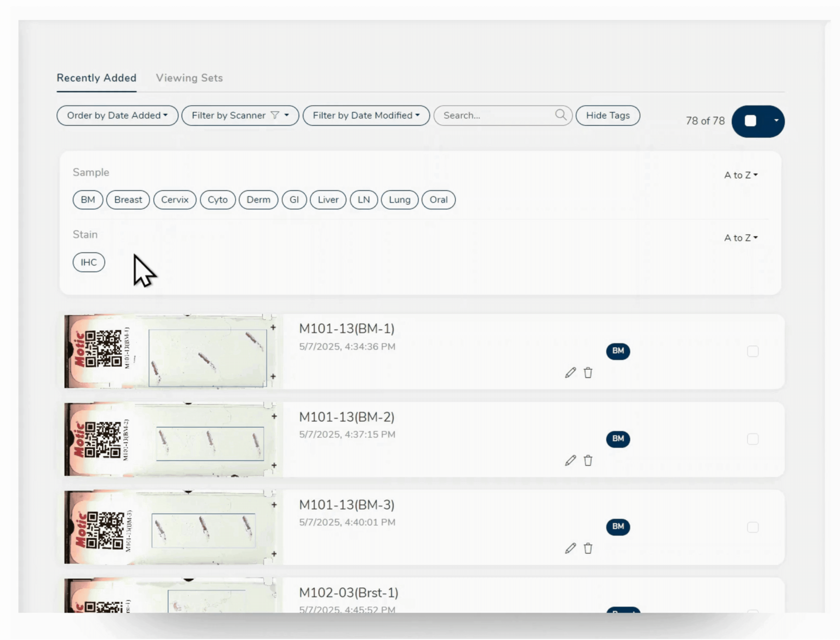840x640 pixels.
Task: Open the M102-03(Brst-1) slide thumbnail
Action: click(173, 595)
